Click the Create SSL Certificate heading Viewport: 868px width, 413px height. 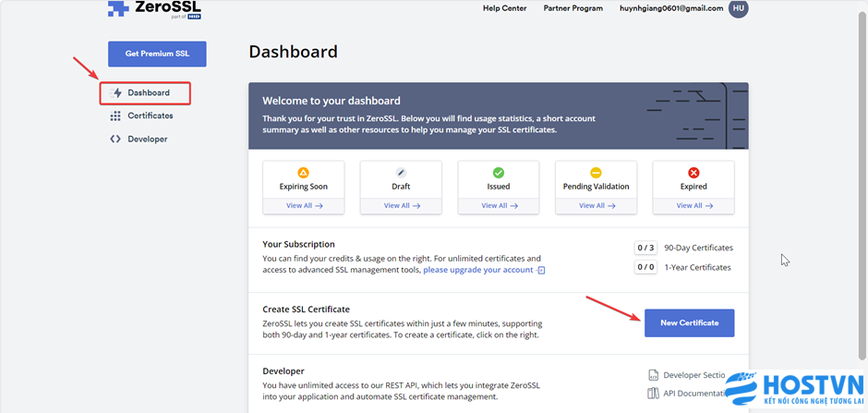click(307, 310)
